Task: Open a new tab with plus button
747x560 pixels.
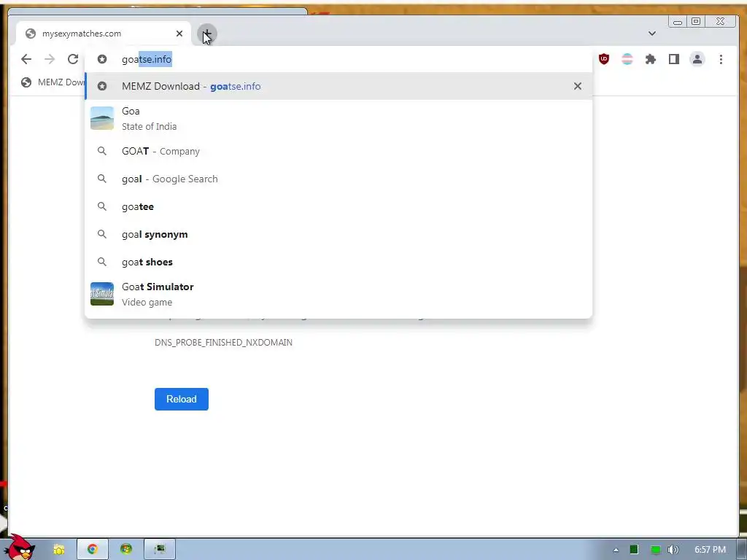Action: (206, 34)
